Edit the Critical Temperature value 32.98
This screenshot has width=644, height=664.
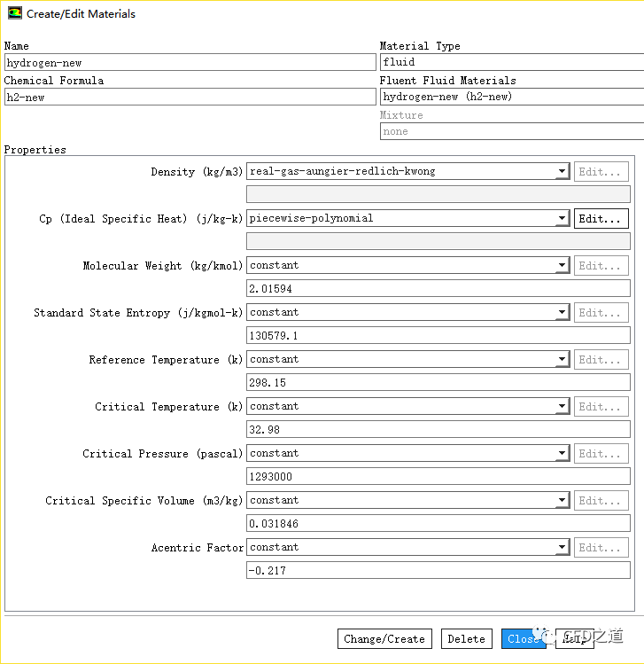coord(438,430)
